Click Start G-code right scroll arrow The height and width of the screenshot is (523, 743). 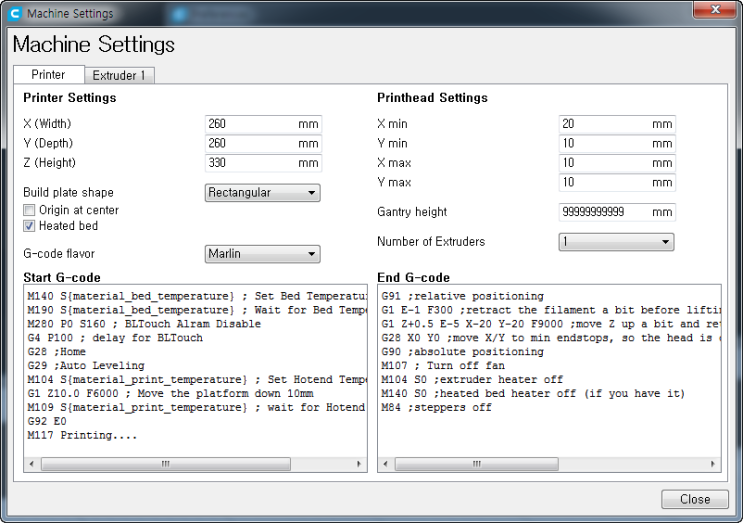(x=359, y=464)
